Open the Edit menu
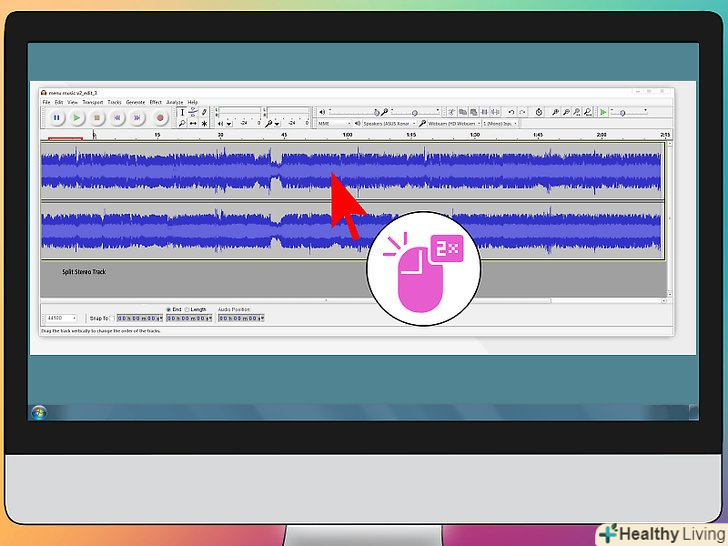This screenshot has height=546, width=728. [58, 102]
